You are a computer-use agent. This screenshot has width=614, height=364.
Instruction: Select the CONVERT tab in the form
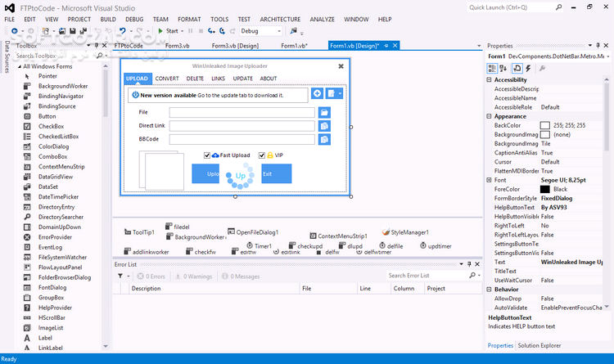point(167,79)
